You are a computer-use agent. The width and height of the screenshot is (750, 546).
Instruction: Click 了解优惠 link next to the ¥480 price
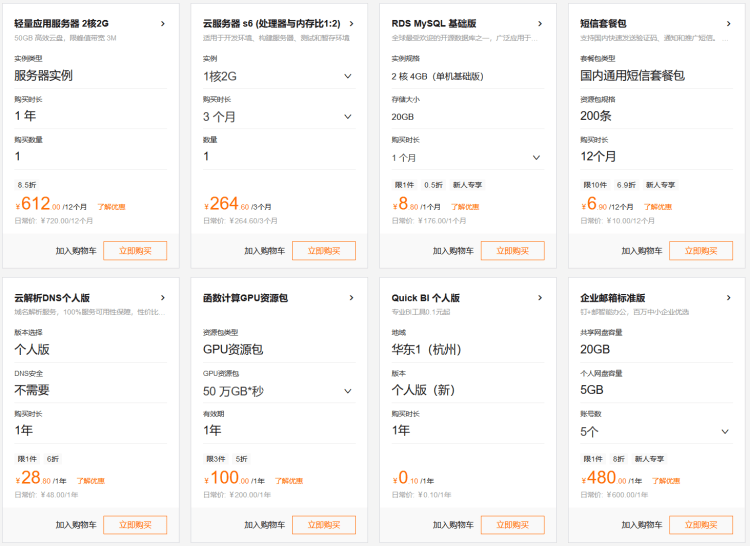677,481
